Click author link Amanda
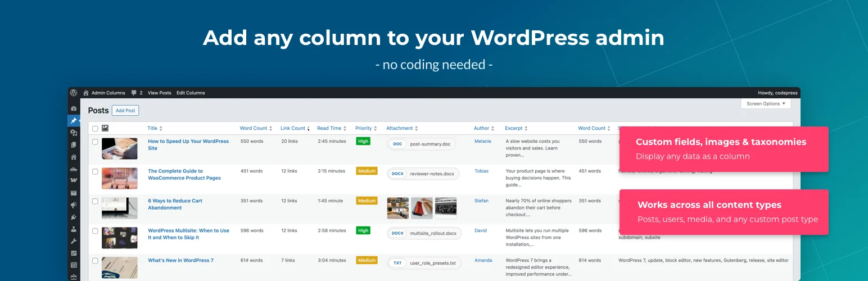The width and height of the screenshot is (868, 281). point(483,260)
